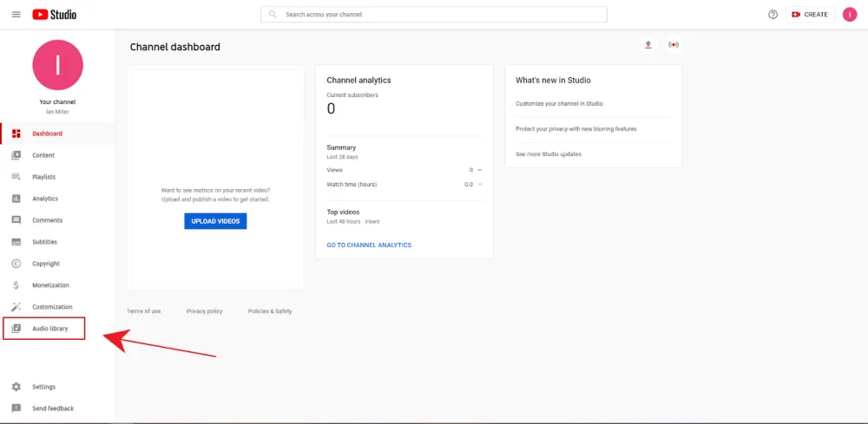Open 'Customize your channel in Studio' link
Image resolution: width=868 pixels, height=424 pixels.
pyautogui.click(x=559, y=104)
